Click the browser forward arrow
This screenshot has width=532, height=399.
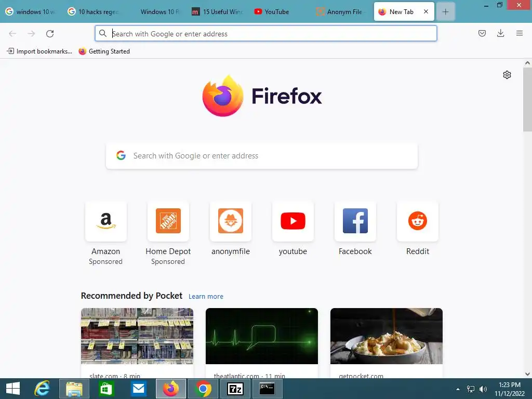coord(31,34)
